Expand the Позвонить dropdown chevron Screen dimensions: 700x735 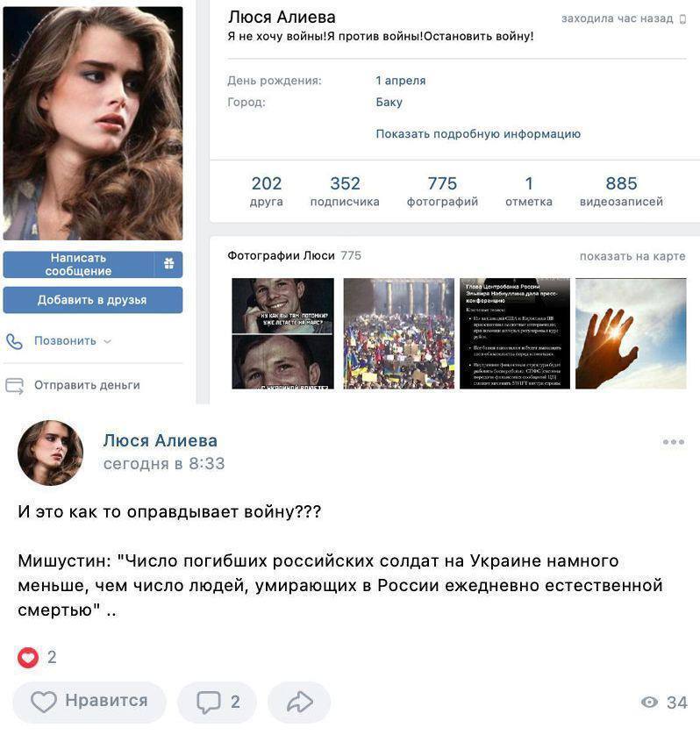(107, 341)
